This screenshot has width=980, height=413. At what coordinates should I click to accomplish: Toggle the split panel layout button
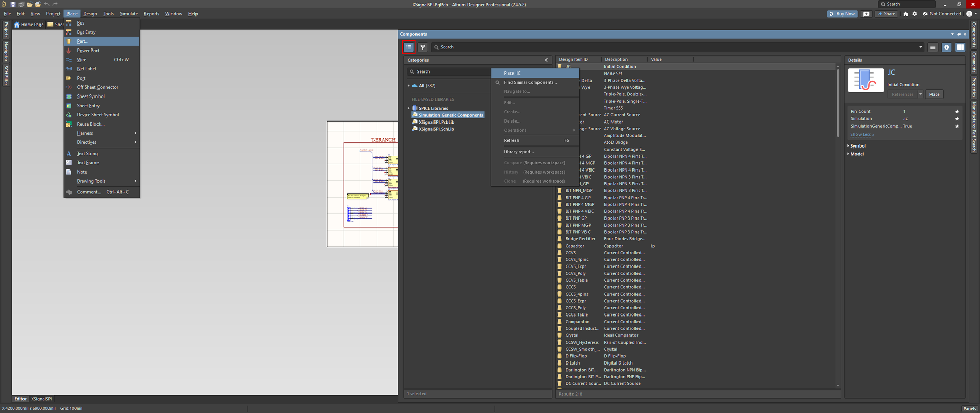(x=961, y=47)
